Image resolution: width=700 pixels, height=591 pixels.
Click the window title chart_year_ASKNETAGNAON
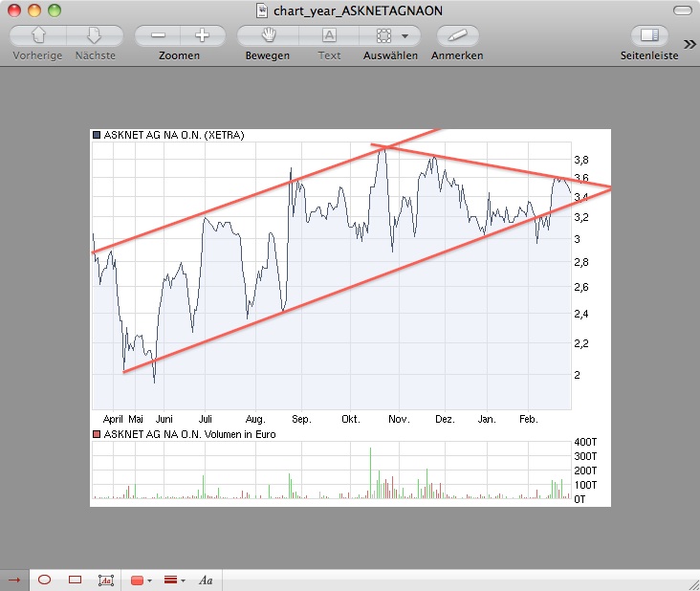tap(358, 11)
